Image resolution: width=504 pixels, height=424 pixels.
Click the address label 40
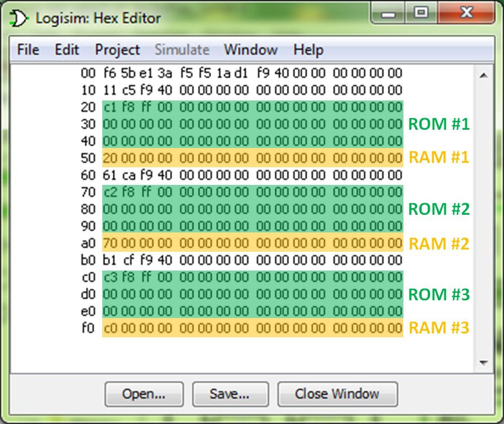(88, 141)
